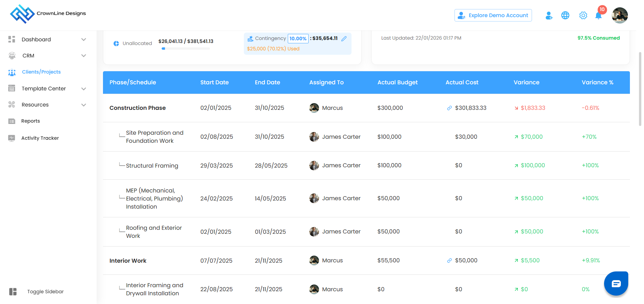This screenshot has width=644, height=304.
Task: Toggle the sidebar
Action: pyautogui.click(x=13, y=292)
